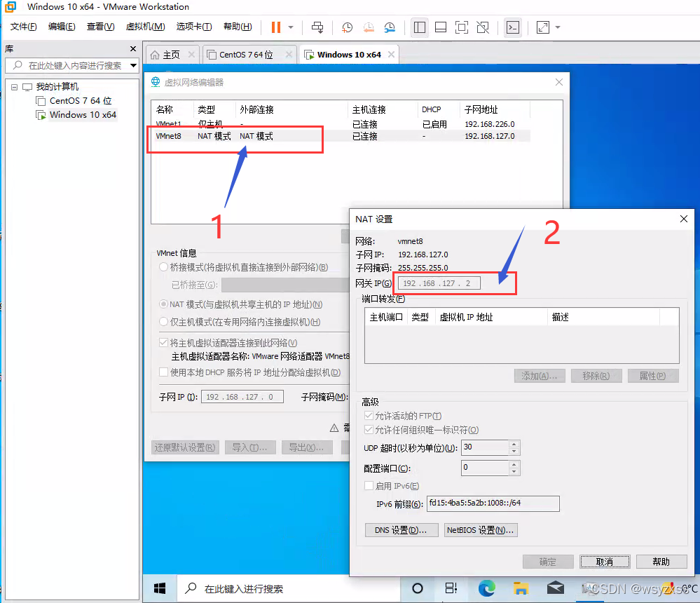700x603 pixels.
Task: Open the 文件(F) menu
Action: pyautogui.click(x=23, y=27)
